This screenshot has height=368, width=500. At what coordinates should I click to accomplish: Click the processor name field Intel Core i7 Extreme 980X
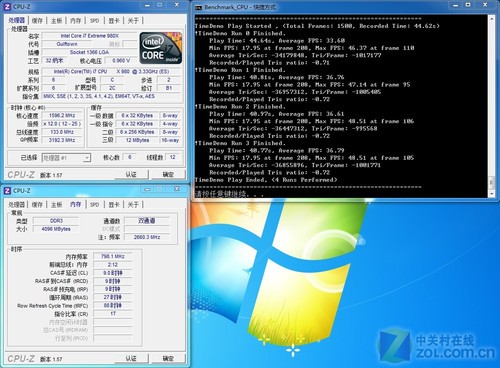pos(89,36)
